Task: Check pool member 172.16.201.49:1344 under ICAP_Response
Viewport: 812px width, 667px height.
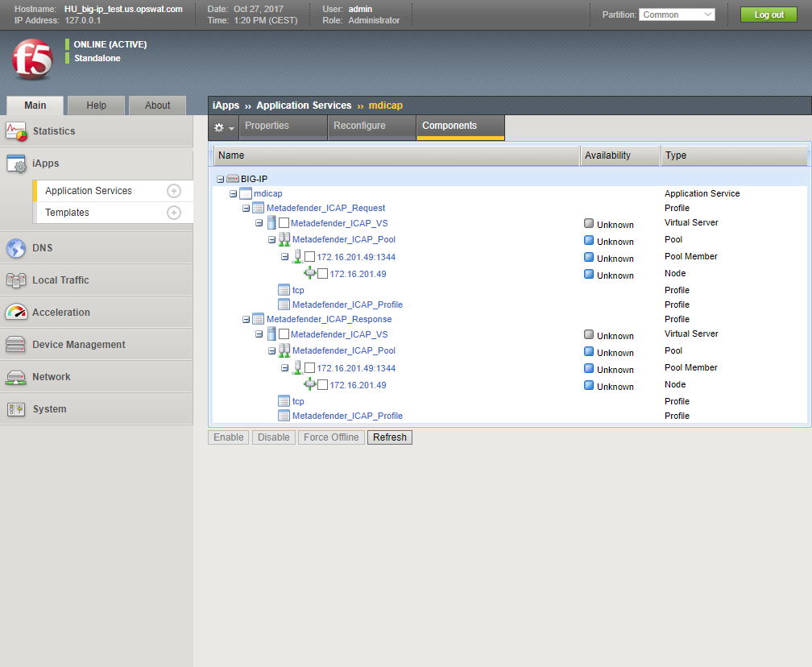Action: click(x=309, y=367)
